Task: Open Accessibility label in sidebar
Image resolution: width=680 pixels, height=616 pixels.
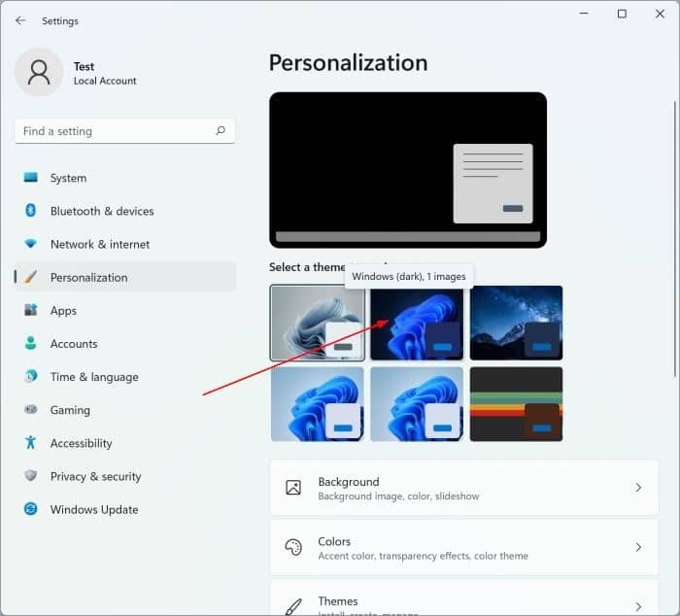Action: (81, 443)
